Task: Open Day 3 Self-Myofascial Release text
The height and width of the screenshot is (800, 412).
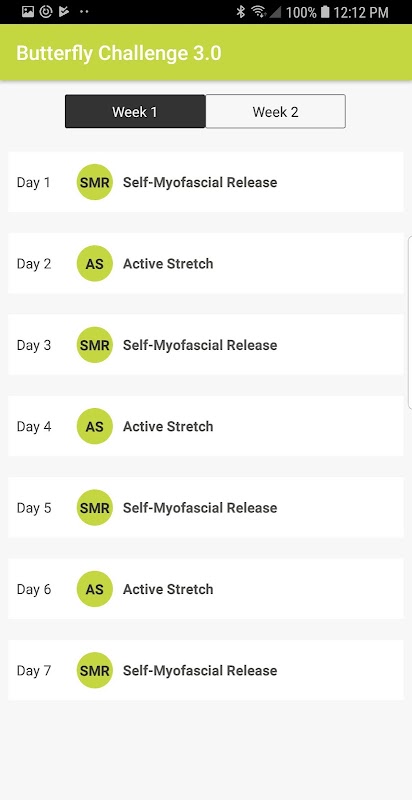Action: click(x=200, y=345)
